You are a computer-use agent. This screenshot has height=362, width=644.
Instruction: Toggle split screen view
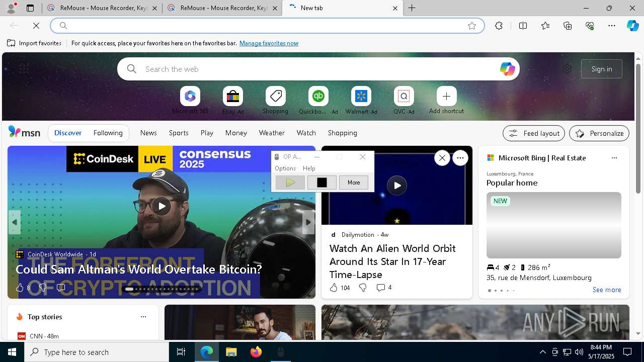[x=523, y=26]
